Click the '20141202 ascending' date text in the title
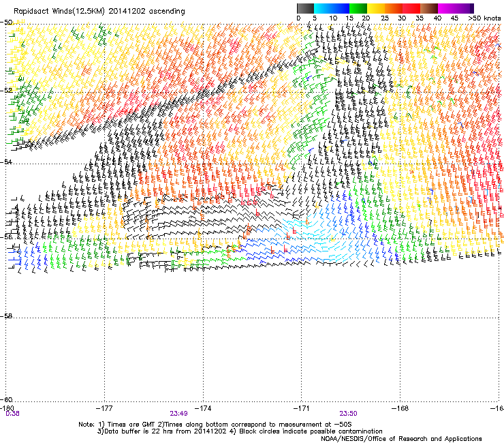 146,12
